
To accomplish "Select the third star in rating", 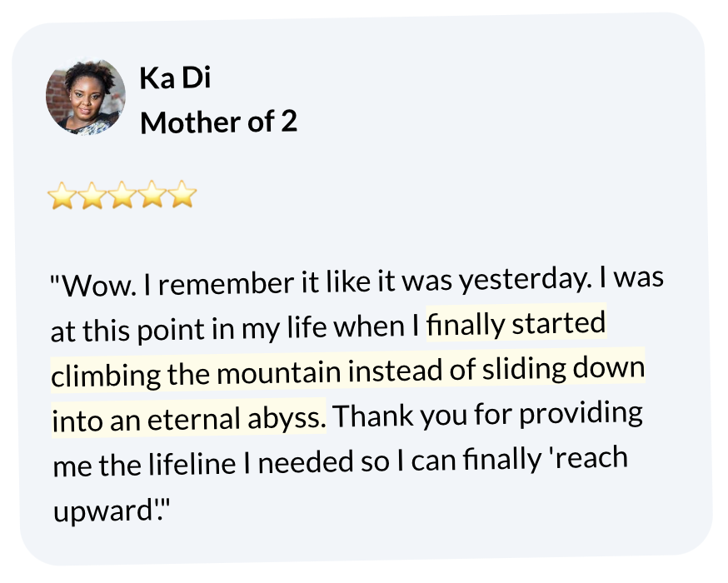I will [x=122, y=196].
